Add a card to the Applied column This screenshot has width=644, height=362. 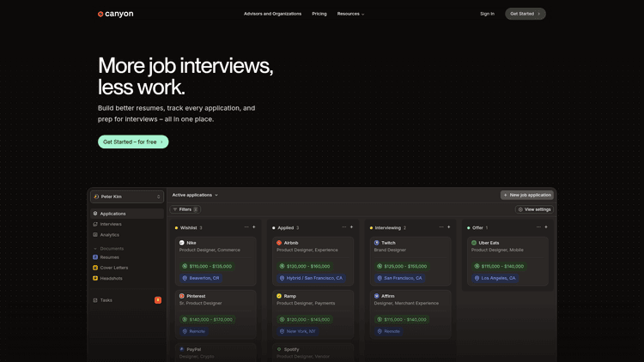351,227
